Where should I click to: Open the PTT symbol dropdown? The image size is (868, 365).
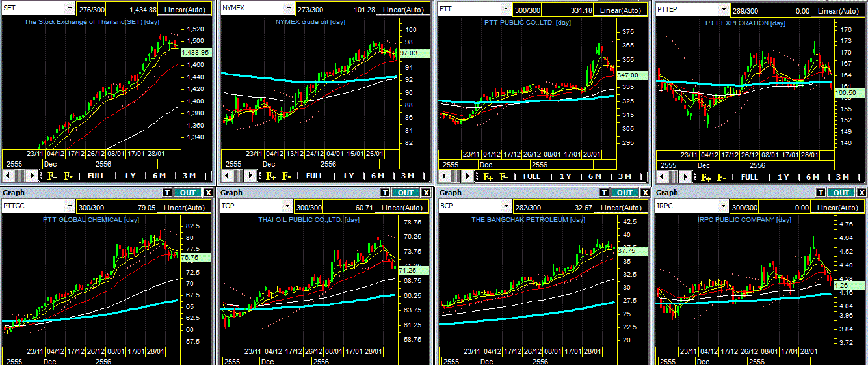point(506,9)
